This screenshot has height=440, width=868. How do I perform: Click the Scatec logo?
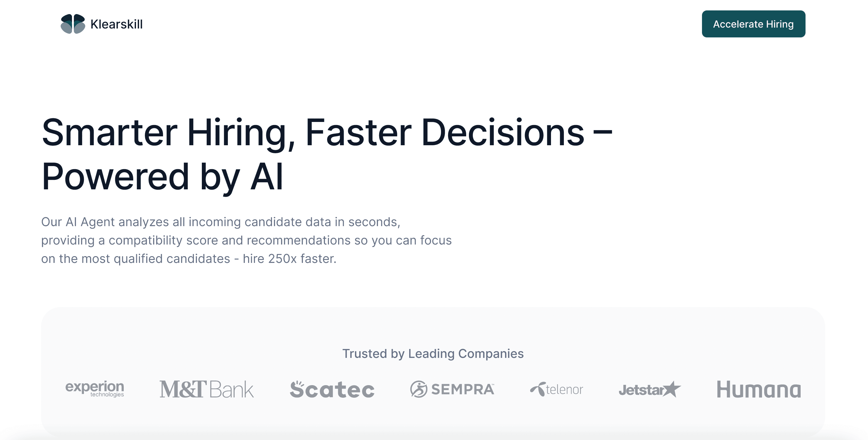click(332, 389)
